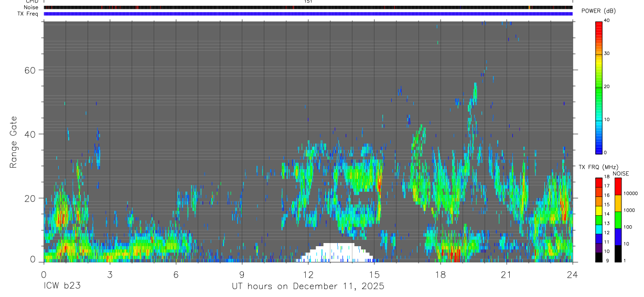
Task: Click the NOISE color scale legend
Action: (x=618, y=220)
